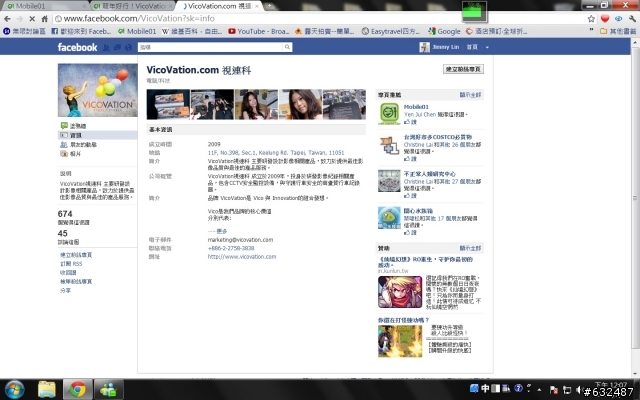Open the browser home page icon
Image resolution: width=640 pixels, height=400 pixels.
(x=44, y=19)
